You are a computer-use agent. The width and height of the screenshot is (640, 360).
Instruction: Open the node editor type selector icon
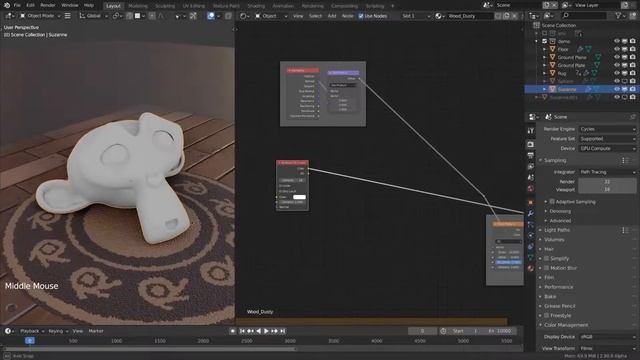[244, 16]
